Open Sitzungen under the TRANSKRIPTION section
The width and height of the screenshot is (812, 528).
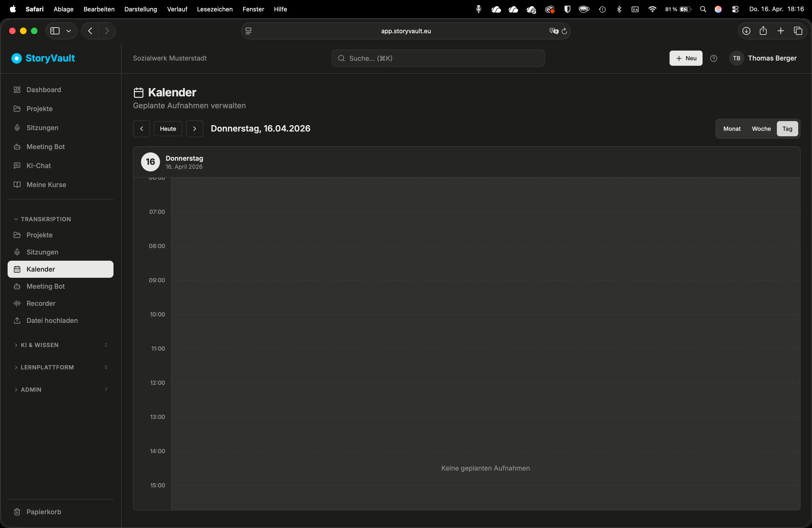pos(60,252)
